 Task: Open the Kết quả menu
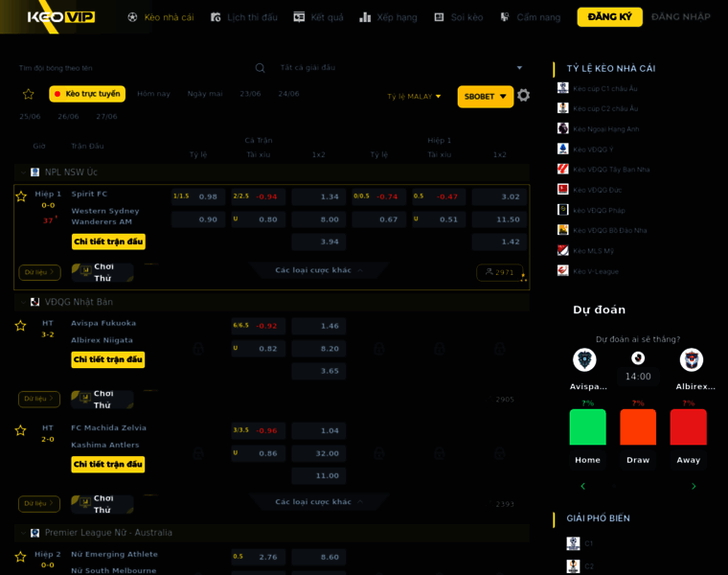click(x=318, y=17)
